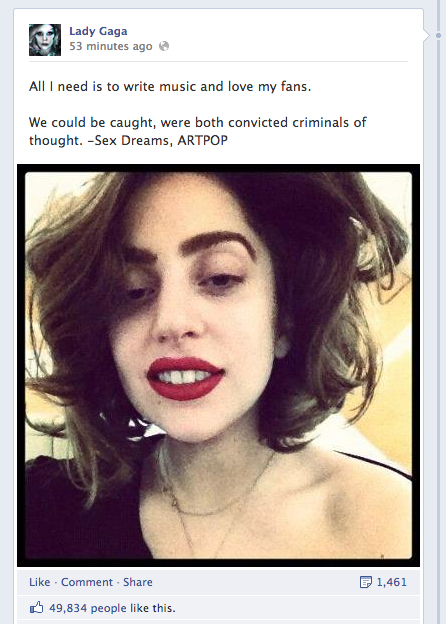
Task: Open the 53 minutes ago timestamp
Action: (111, 47)
